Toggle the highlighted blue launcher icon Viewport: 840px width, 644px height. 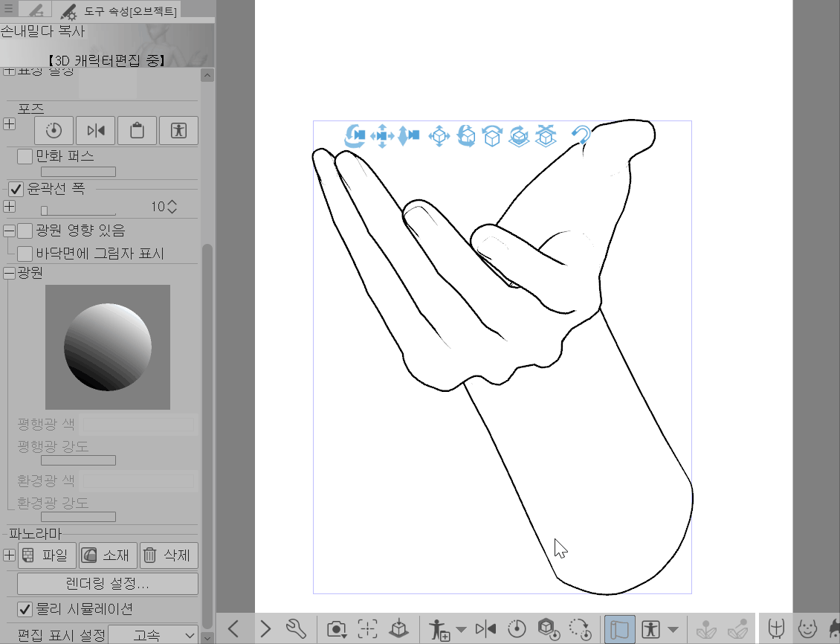pos(619,628)
